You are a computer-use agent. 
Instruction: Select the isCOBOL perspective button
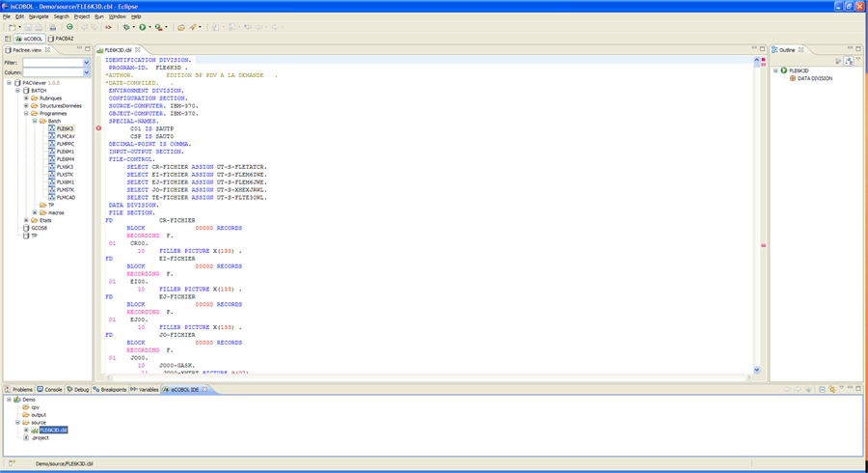(x=29, y=39)
